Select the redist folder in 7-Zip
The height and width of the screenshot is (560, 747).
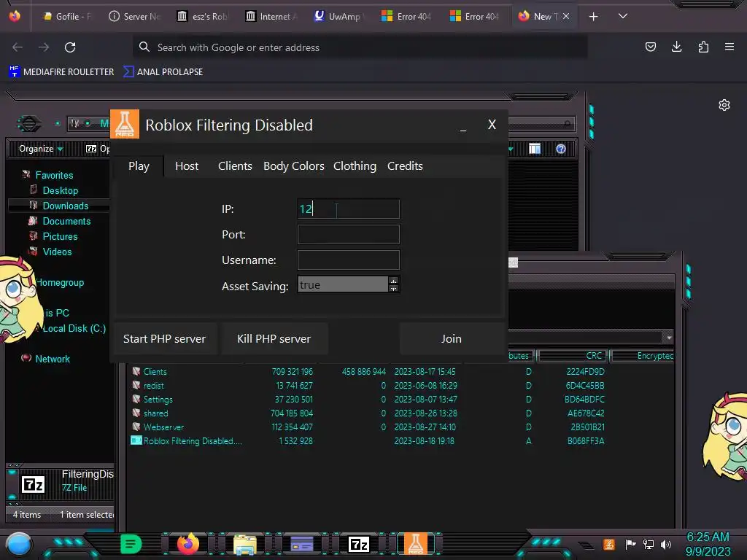pos(153,385)
